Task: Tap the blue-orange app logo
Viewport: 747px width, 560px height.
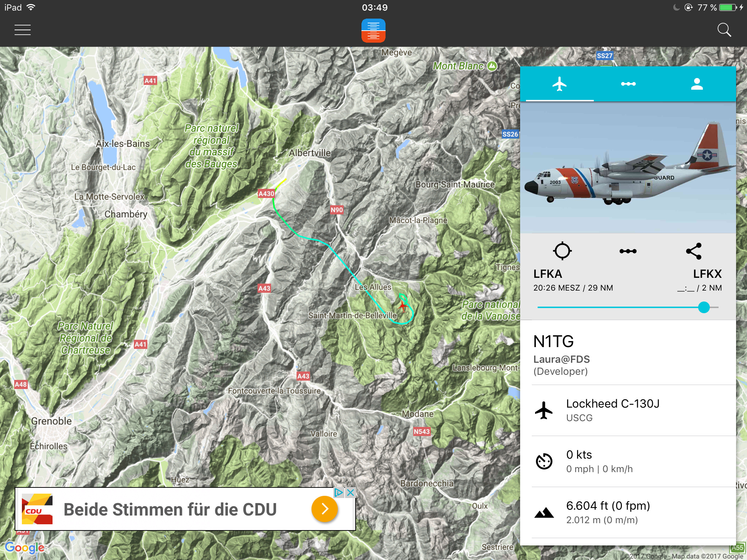Action: [373, 31]
